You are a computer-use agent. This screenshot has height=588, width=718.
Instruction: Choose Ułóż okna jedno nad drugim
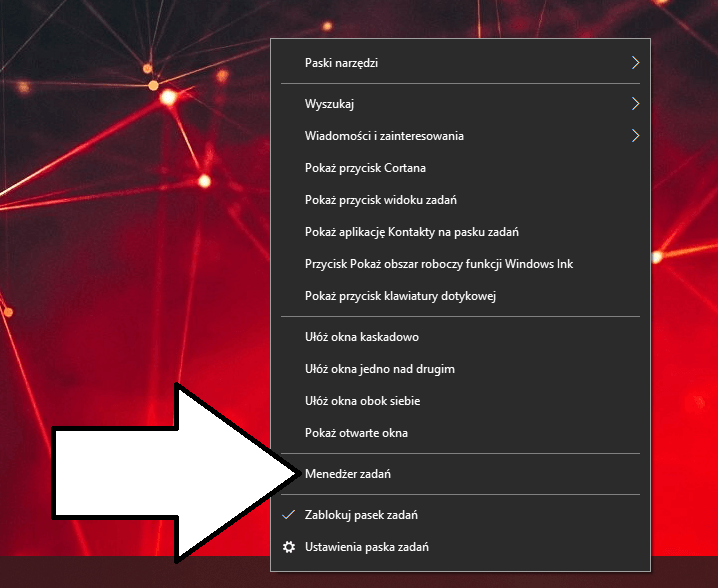pyautogui.click(x=460, y=369)
